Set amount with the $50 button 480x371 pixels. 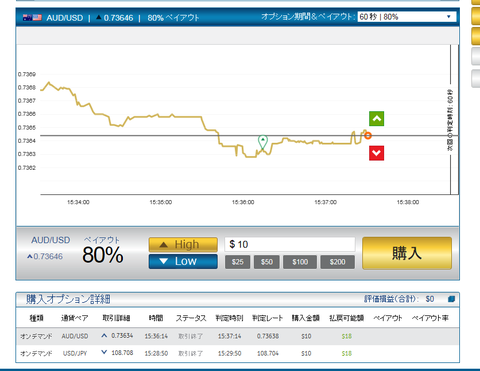(x=267, y=262)
